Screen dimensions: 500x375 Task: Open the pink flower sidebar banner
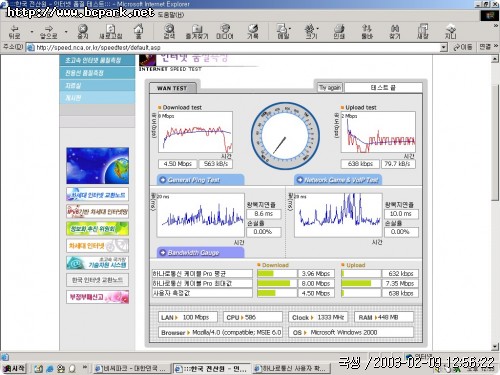pos(97,297)
